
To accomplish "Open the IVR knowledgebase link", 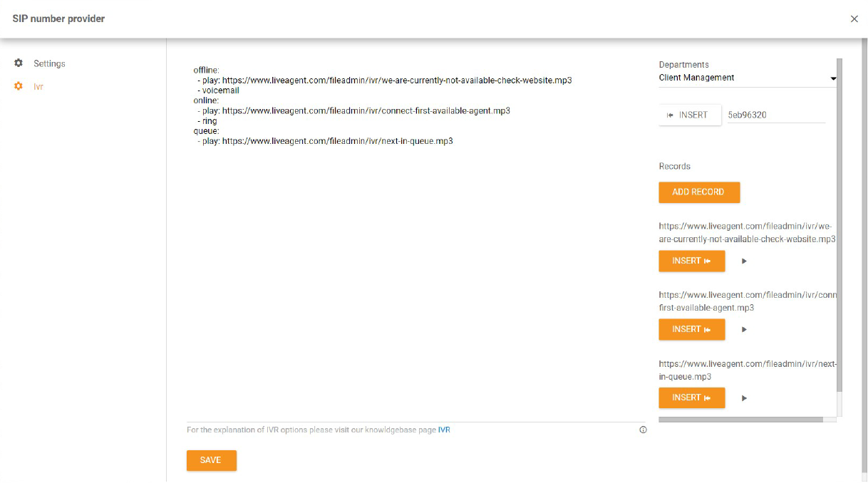I will point(444,430).
